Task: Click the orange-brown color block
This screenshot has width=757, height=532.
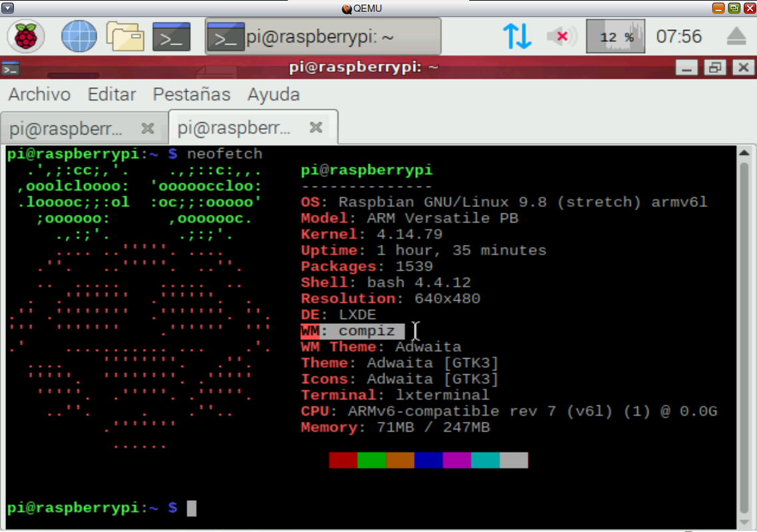Action: point(400,460)
